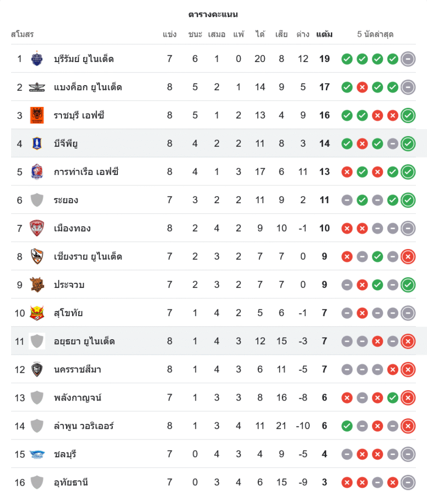Click the สโมสร club column header
427x504 pixels.
[x=22, y=35]
